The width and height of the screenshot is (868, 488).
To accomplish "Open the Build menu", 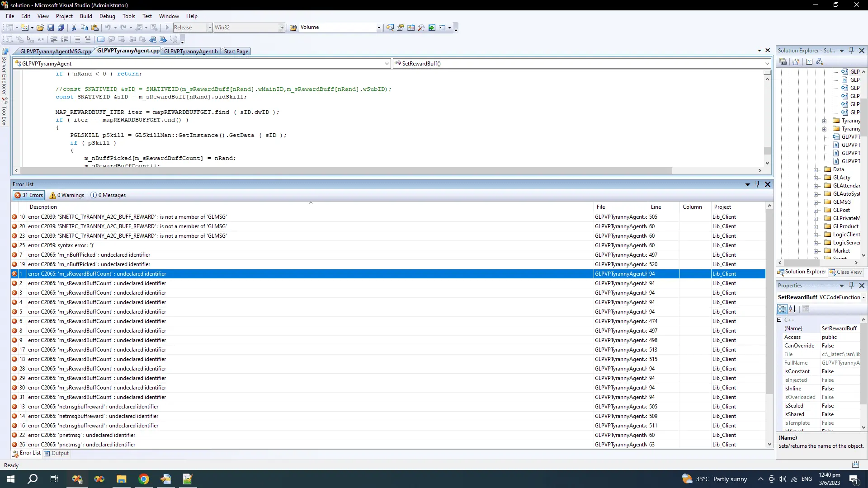I will point(86,16).
